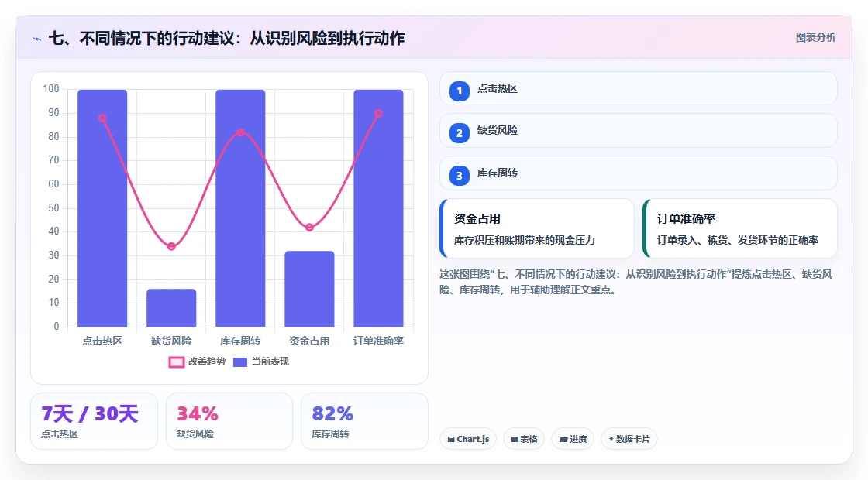Click the 数据卡片 tag
The height and width of the screenshot is (480, 868).
(629, 439)
